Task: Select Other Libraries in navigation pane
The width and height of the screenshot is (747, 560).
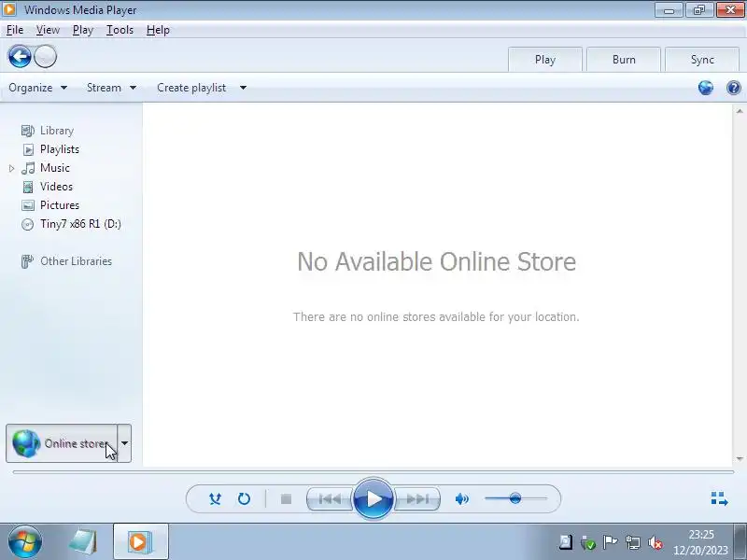Action: pyautogui.click(x=76, y=261)
